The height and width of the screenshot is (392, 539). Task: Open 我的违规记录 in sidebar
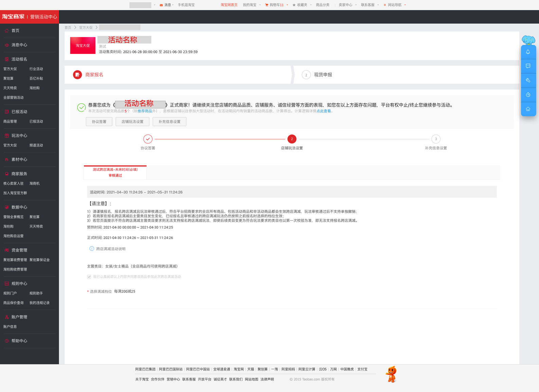click(x=39, y=303)
